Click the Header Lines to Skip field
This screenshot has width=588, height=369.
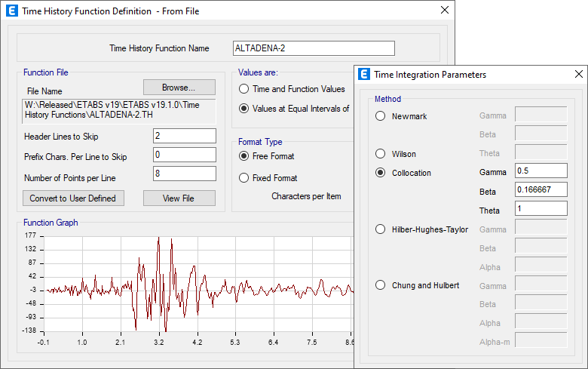click(x=184, y=137)
